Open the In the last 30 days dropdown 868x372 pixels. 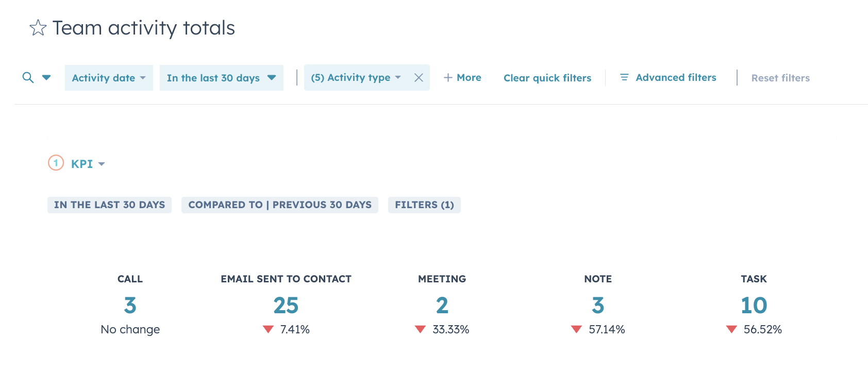(222, 78)
